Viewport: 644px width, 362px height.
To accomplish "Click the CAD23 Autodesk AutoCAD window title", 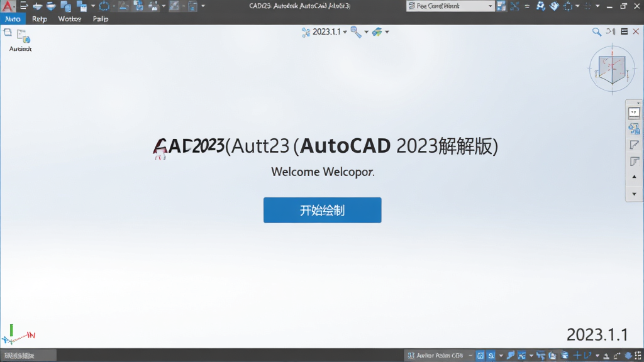I will [300, 6].
